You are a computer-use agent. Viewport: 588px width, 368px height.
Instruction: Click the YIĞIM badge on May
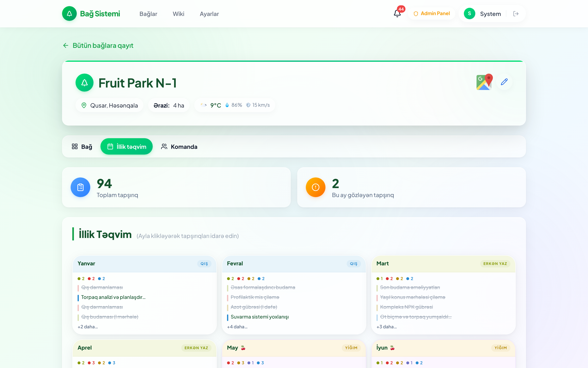pyautogui.click(x=351, y=348)
